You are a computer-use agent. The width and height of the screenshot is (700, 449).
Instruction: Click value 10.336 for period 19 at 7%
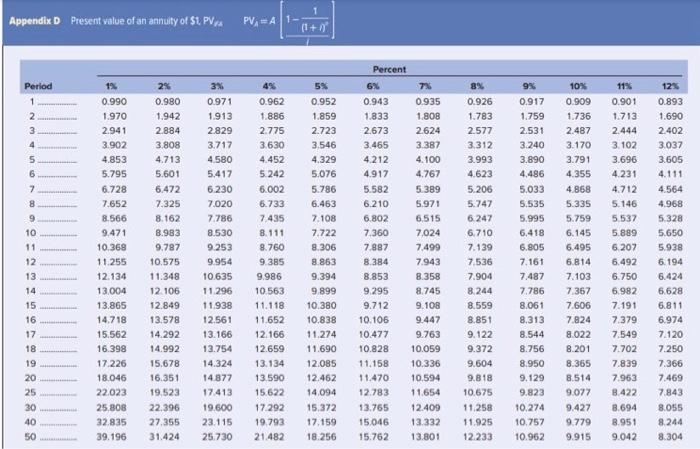coord(425,363)
